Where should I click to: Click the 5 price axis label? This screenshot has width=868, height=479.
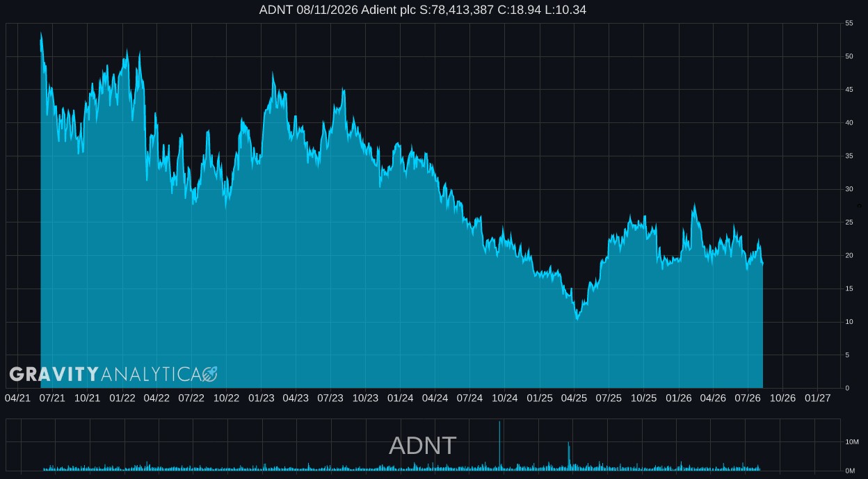(847, 355)
